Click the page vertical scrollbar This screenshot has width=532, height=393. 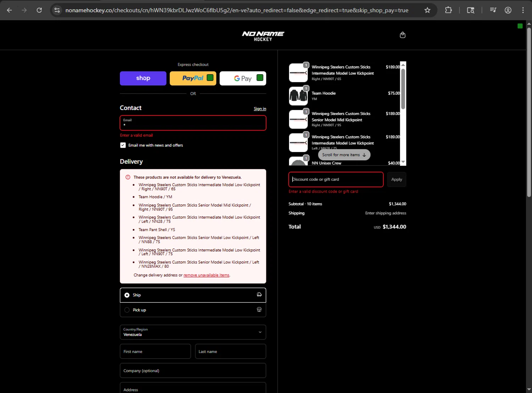click(529, 112)
